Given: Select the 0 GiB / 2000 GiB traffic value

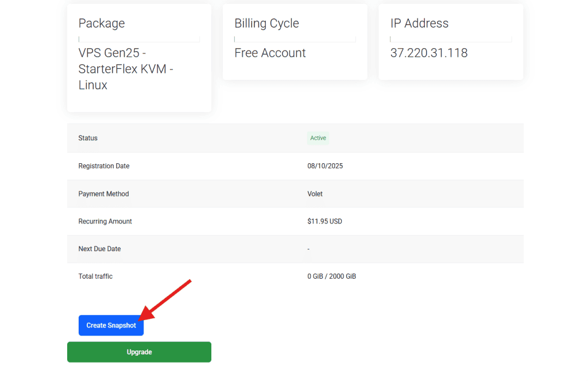Looking at the screenshot, I should tap(331, 276).
